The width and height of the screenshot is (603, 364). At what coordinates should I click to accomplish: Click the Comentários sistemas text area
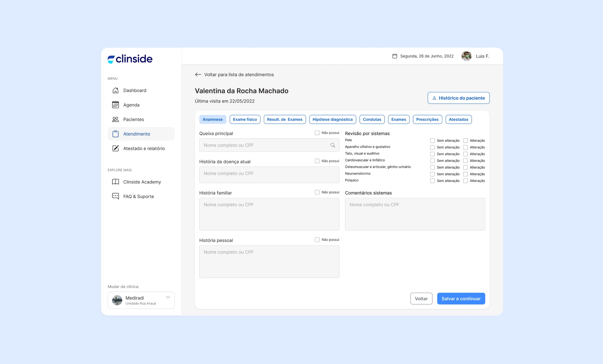tap(415, 214)
